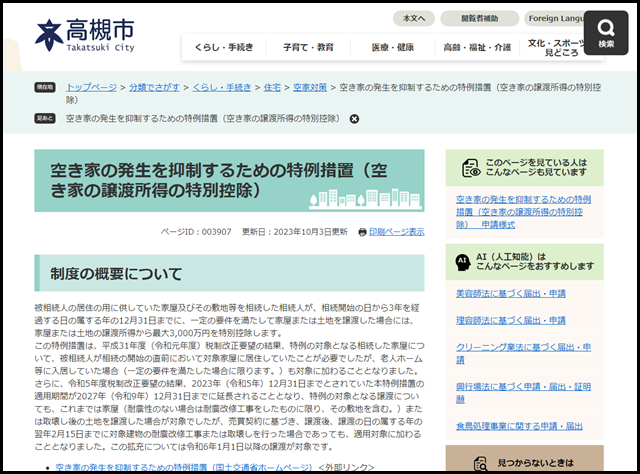
Task: Open the 子育て・教育 menu
Action: coord(308,47)
